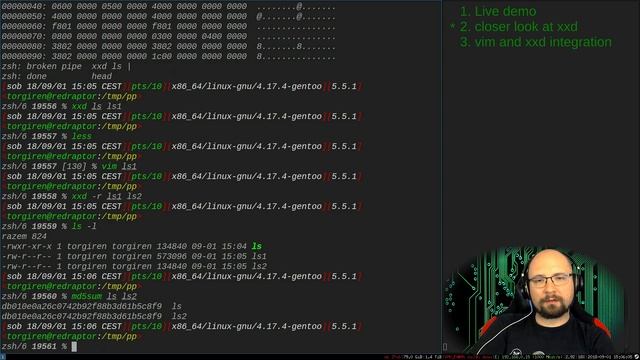Click the "ls -l" command at prompt 19559
This screenshot has width=640, height=360.
tap(84, 226)
